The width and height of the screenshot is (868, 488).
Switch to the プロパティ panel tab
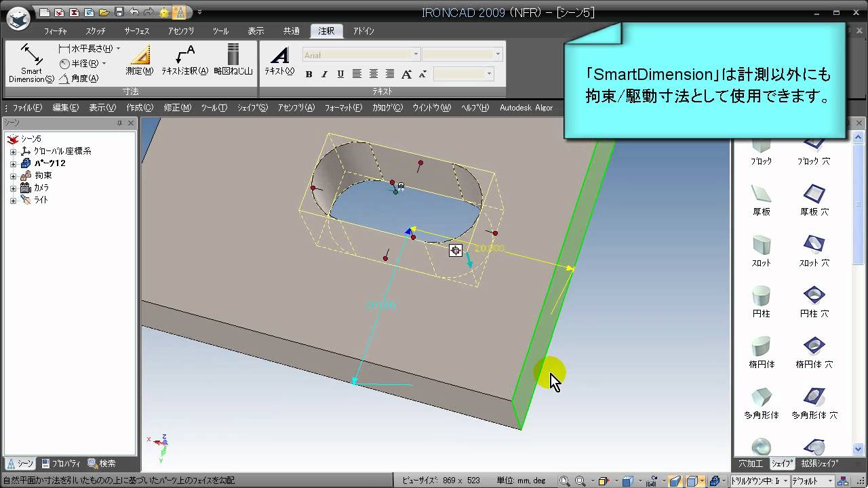point(60,464)
